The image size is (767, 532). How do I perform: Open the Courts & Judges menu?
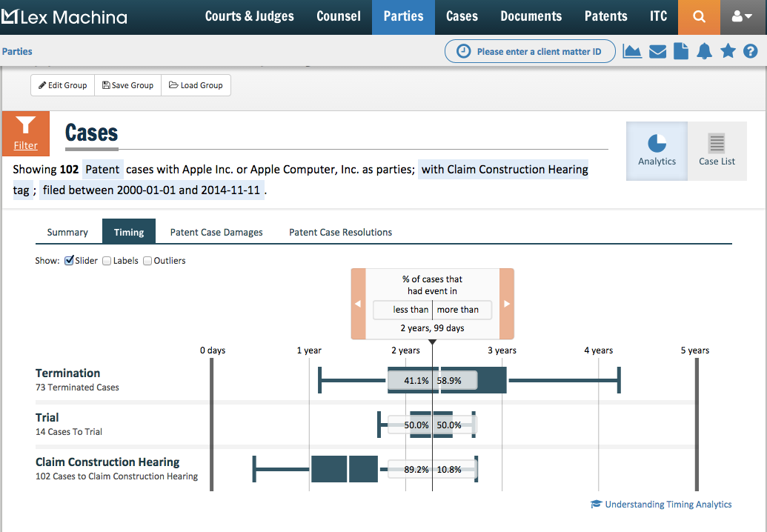point(249,16)
